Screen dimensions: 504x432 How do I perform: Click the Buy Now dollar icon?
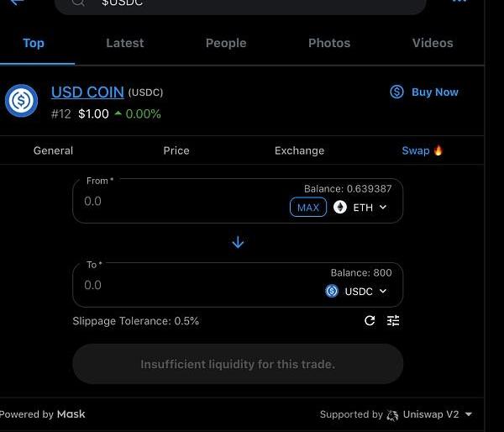point(396,92)
